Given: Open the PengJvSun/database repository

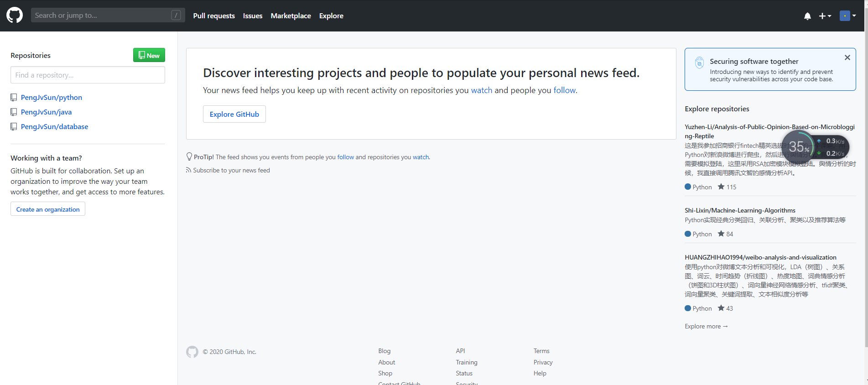Looking at the screenshot, I should 55,127.
